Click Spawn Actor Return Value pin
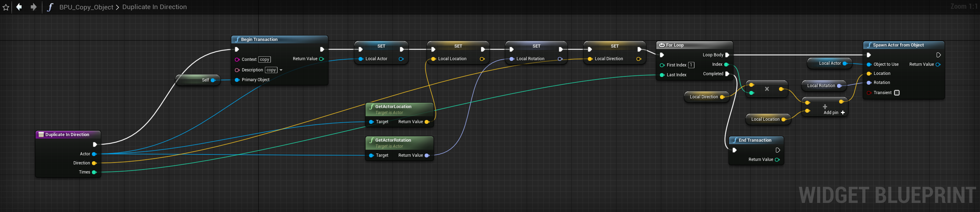This screenshot has width=980, height=212. point(938,65)
